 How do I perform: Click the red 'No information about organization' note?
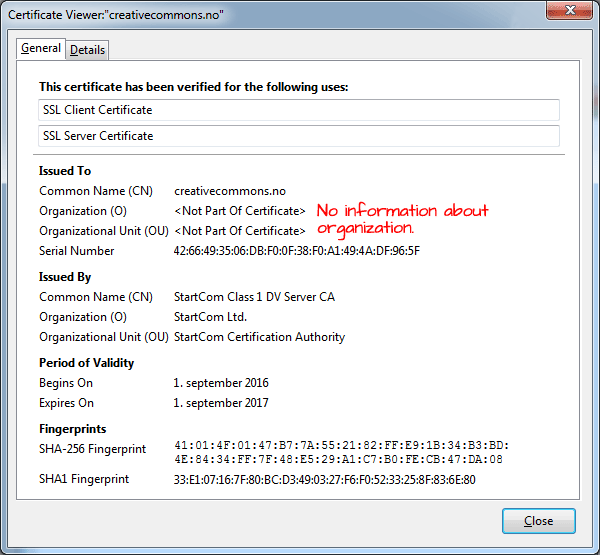pyautogui.click(x=402, y=219)
